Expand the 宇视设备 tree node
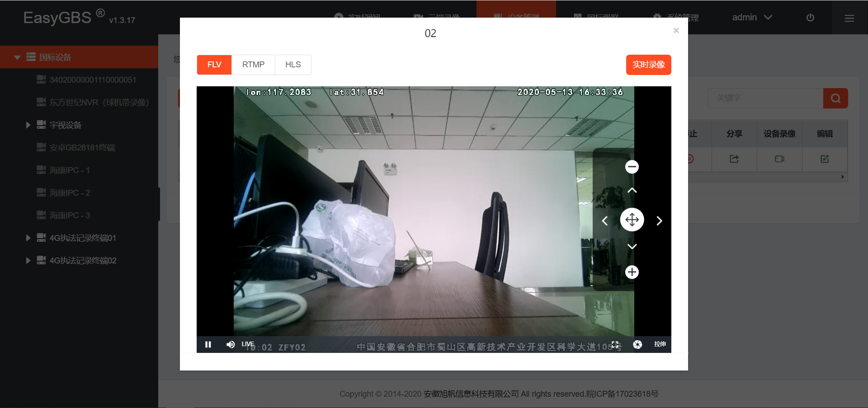This screenshot has width=868, height=408. (x=28, y=125)
